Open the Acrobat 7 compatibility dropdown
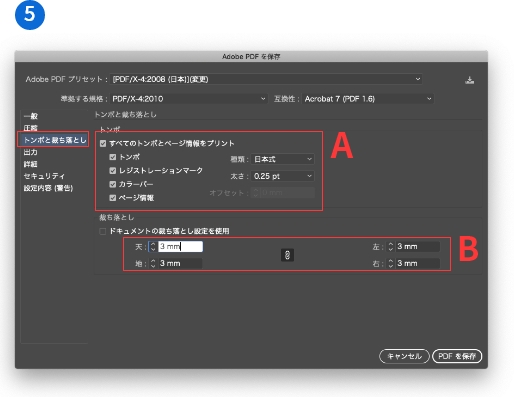The image size is (514, 397). 368,99
